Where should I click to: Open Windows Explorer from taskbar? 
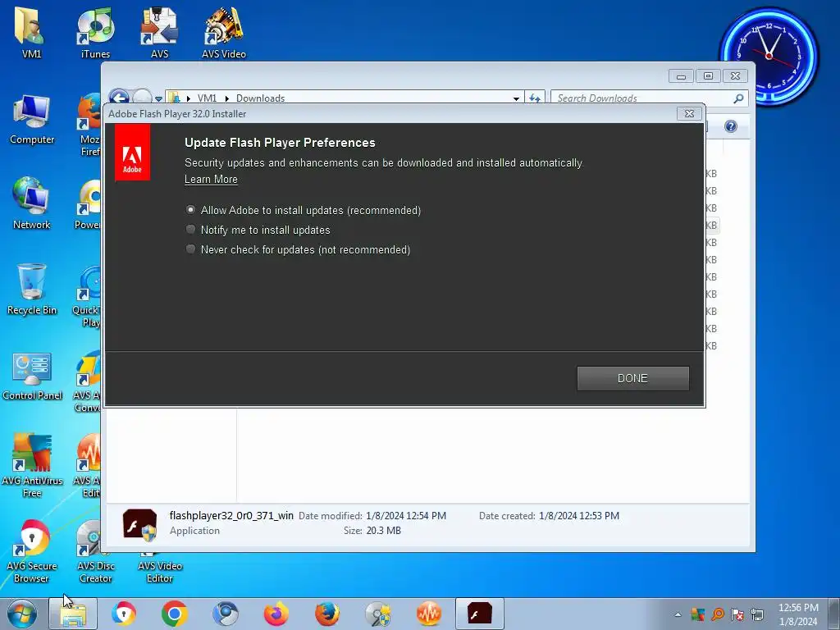point(73,614)
